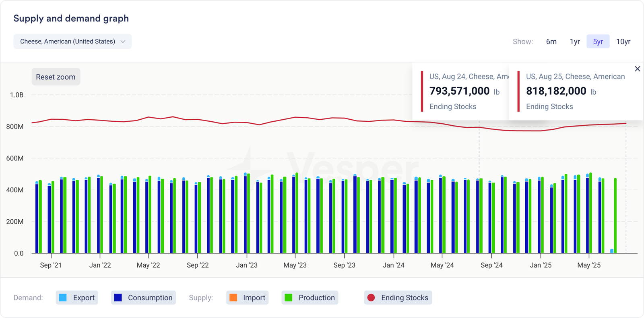Toggle the Ending Stocks legend label

click(405, 297)
